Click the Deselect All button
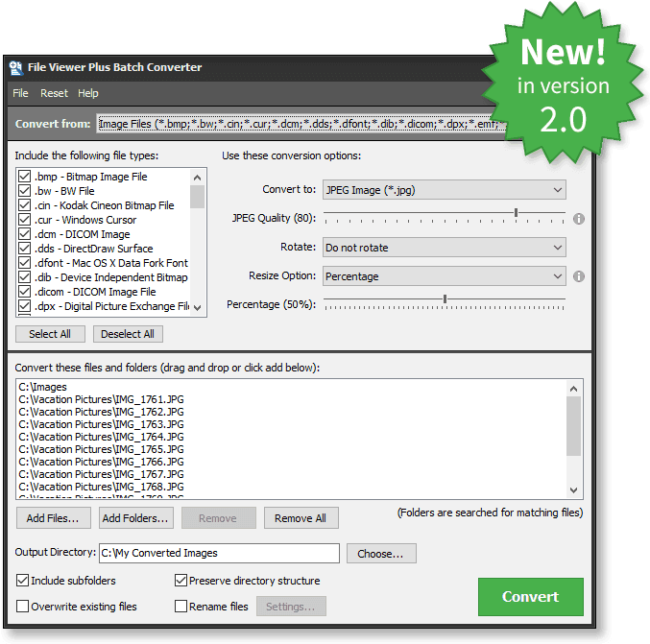The height and width of the screenshot is (644, 650). [x=128, y=334]
